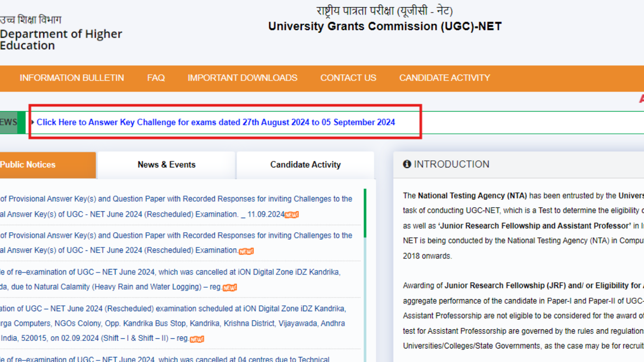
Task: Click 'Junior Research Fellowship (JRF)' bold text
Action: (505, 286)
